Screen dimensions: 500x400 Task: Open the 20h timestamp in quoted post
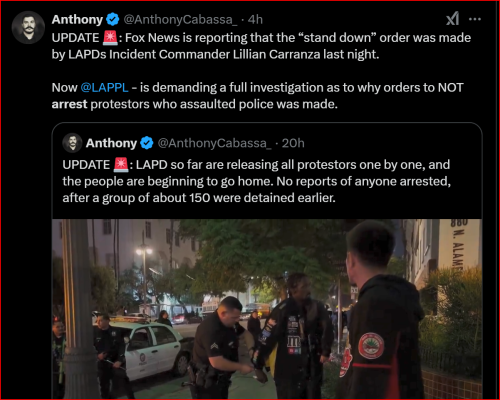[293, 143]
